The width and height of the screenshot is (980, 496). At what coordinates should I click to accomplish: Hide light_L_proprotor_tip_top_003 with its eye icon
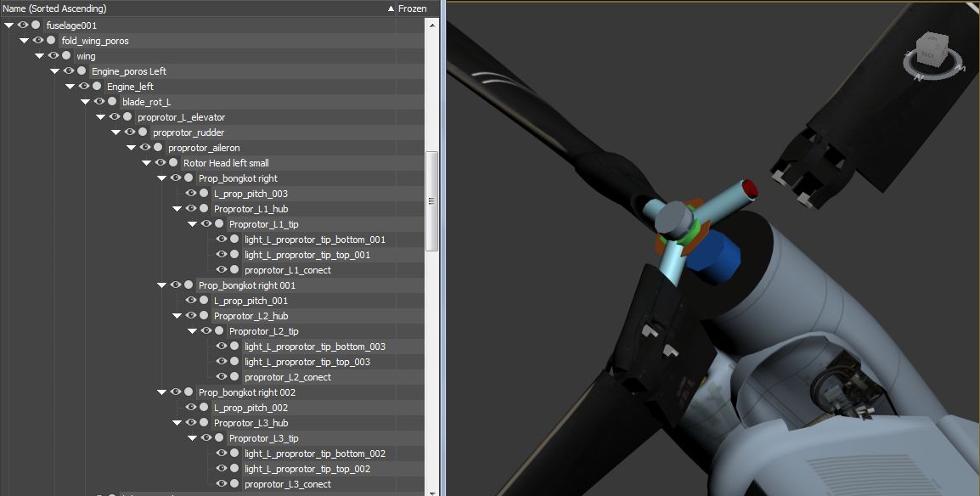click(x=221, y=362)
